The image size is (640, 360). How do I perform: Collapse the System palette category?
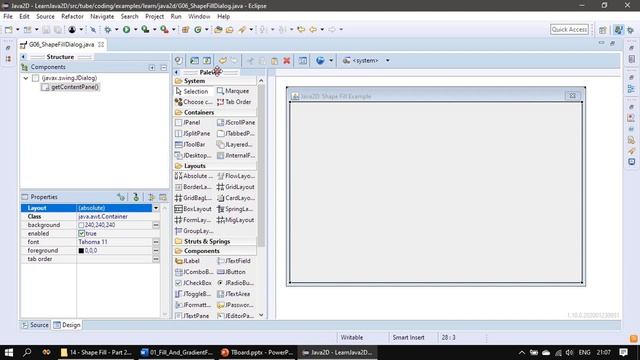click(x=215, y=81)
